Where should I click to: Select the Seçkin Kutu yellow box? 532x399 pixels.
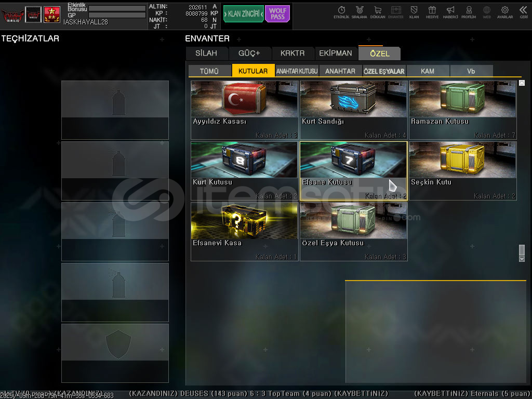pos(463,170)
